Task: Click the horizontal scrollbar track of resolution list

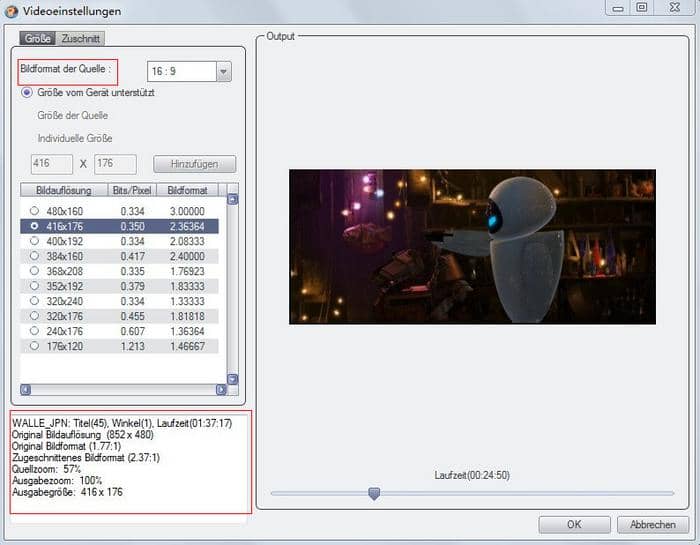Action: click(x=124, y=390)
